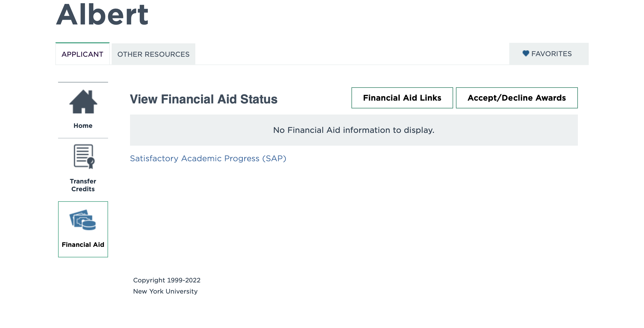Image resolution: width=644 pixels, height=328 pixels.
Task: Switch to the Applicant tab
Action: click(83, 54)
